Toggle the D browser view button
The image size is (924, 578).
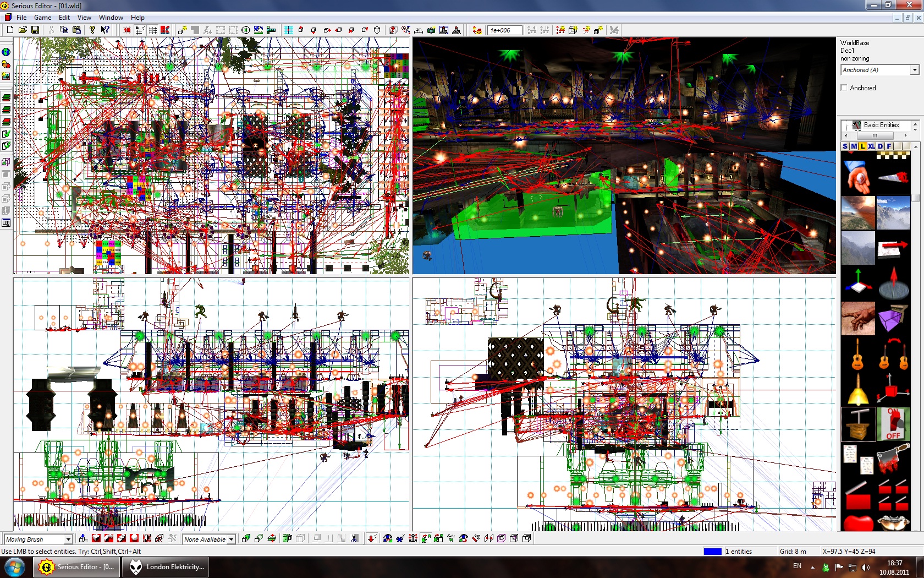pyautogui.click(x=881, y=146)
